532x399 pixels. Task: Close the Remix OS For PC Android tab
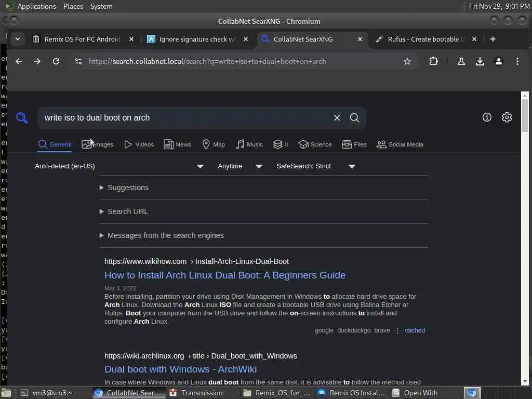[131, 39]
